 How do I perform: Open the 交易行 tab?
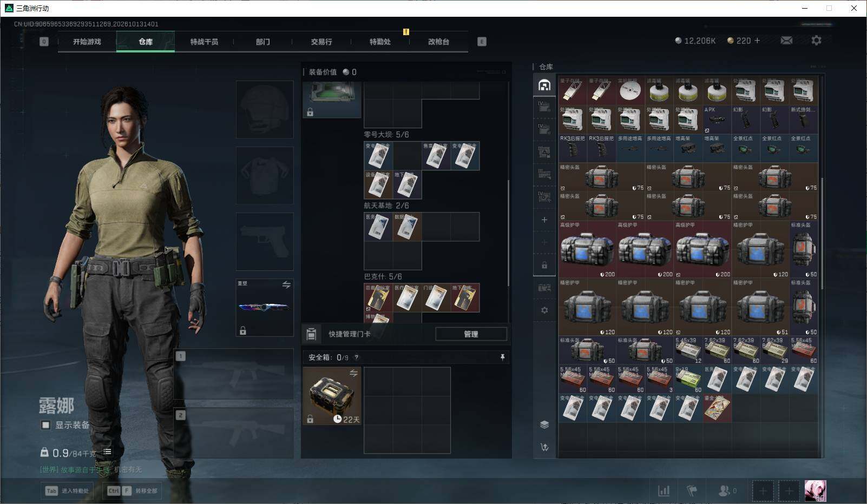pyautogui.click(x=321, y=42)
